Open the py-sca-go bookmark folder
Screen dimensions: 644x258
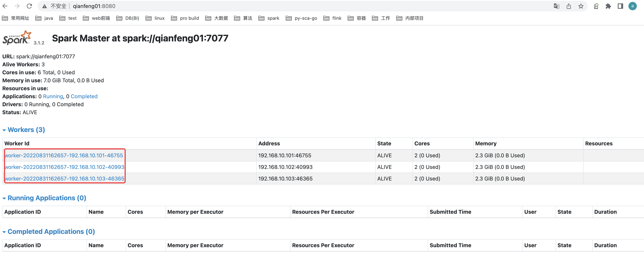click(301, 18)
